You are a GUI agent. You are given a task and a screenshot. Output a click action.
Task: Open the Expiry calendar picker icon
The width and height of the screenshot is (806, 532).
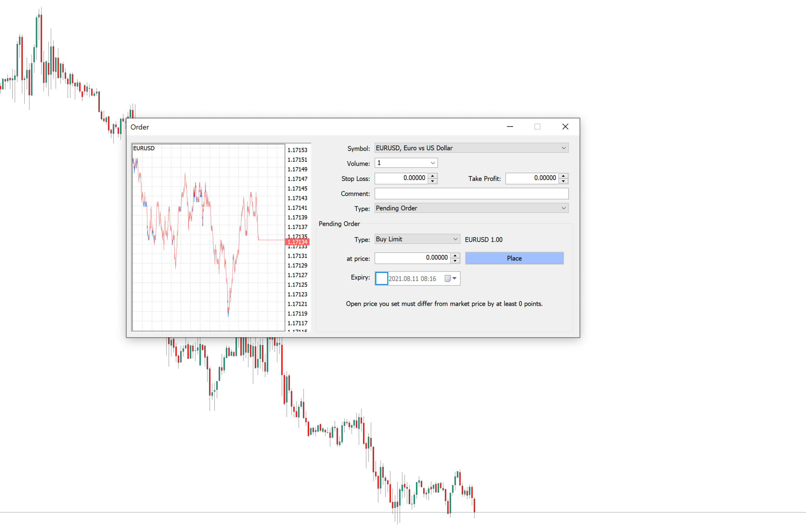click(447, 278)
